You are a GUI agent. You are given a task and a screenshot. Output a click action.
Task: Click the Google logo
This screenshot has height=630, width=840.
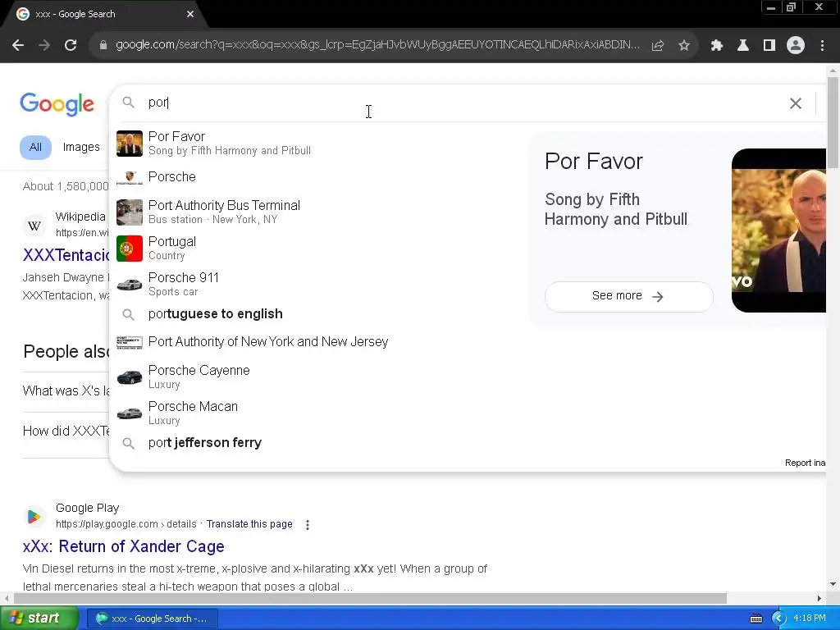[x=57, y=104]
